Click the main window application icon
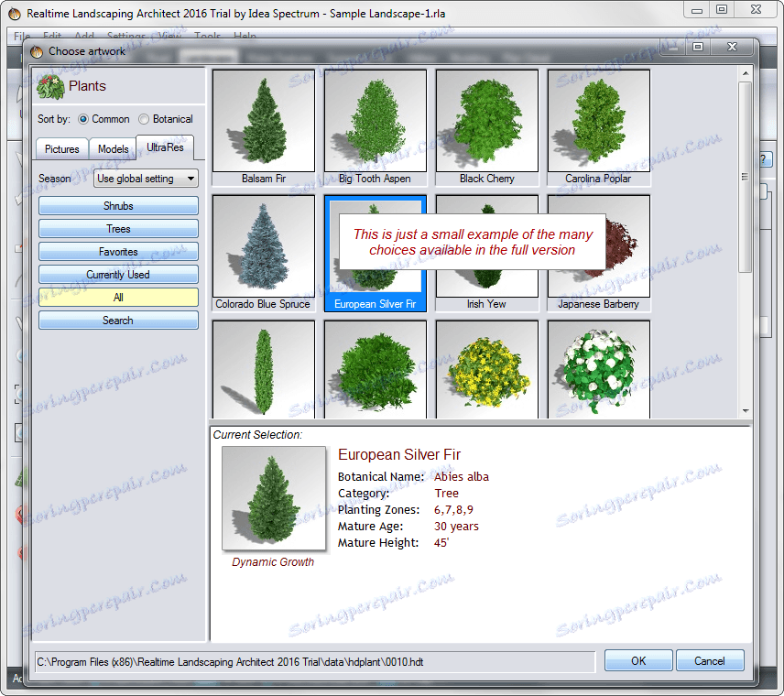Screen dimensions: 784x696 pos(15,14)
